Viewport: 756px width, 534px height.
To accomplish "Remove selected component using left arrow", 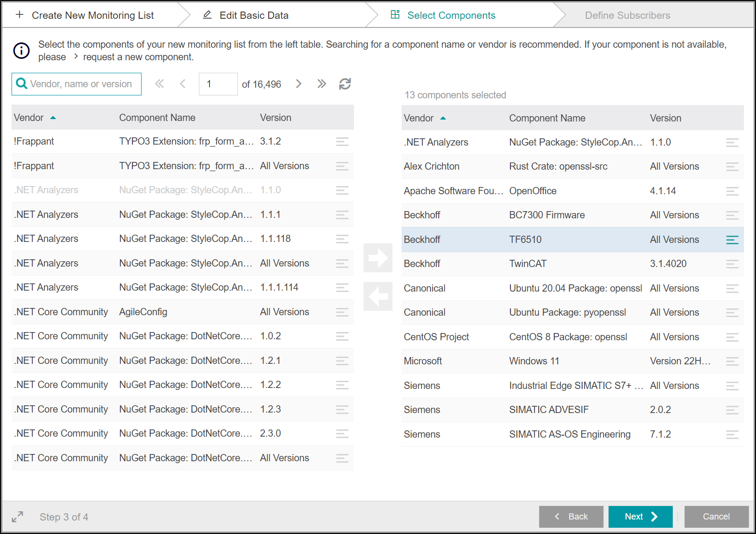I will (x=378, y=296).
